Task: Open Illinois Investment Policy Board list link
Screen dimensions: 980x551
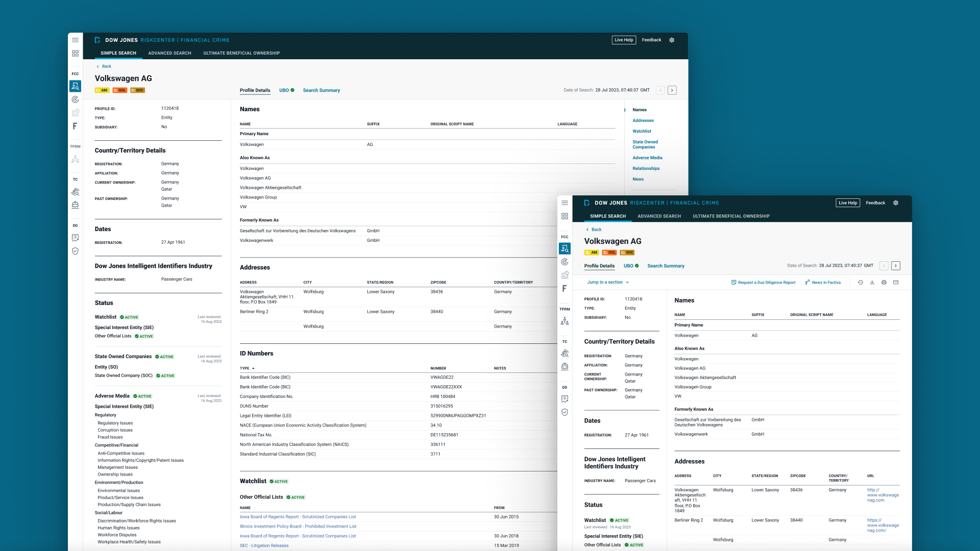Action: coord(298,527)
